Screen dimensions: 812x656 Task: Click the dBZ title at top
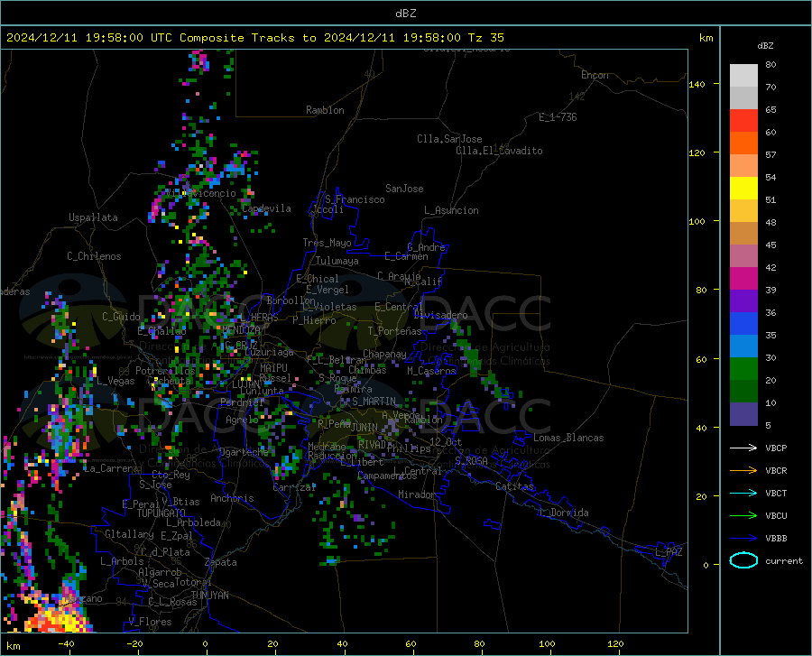(405, 14)
